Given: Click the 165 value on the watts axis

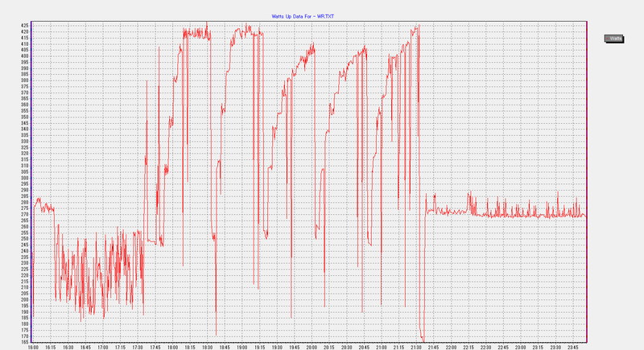Looking at the screenshot, I should coord(25,342).
